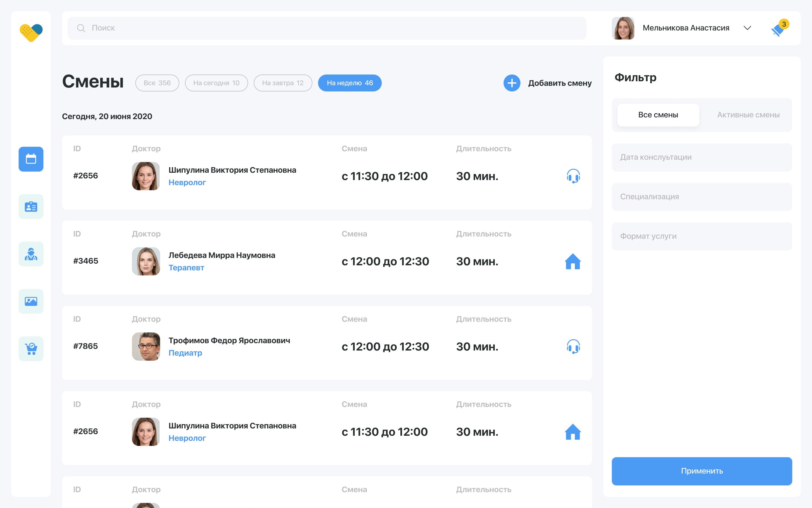Open the image gallery sidebar section
The image size is (812, 508).
click(31, 301)
